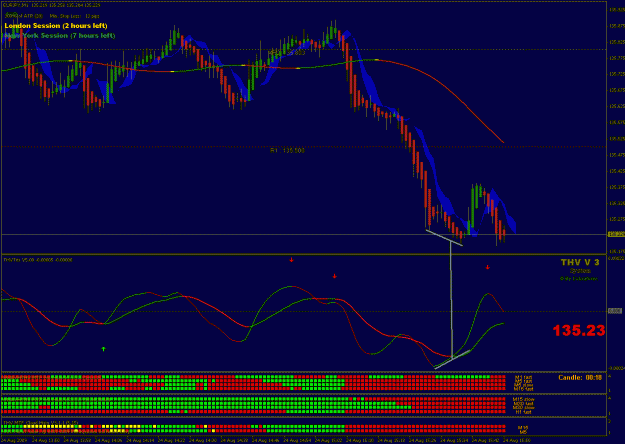Click the red 135.23 price readout

(x=579, y=330)
